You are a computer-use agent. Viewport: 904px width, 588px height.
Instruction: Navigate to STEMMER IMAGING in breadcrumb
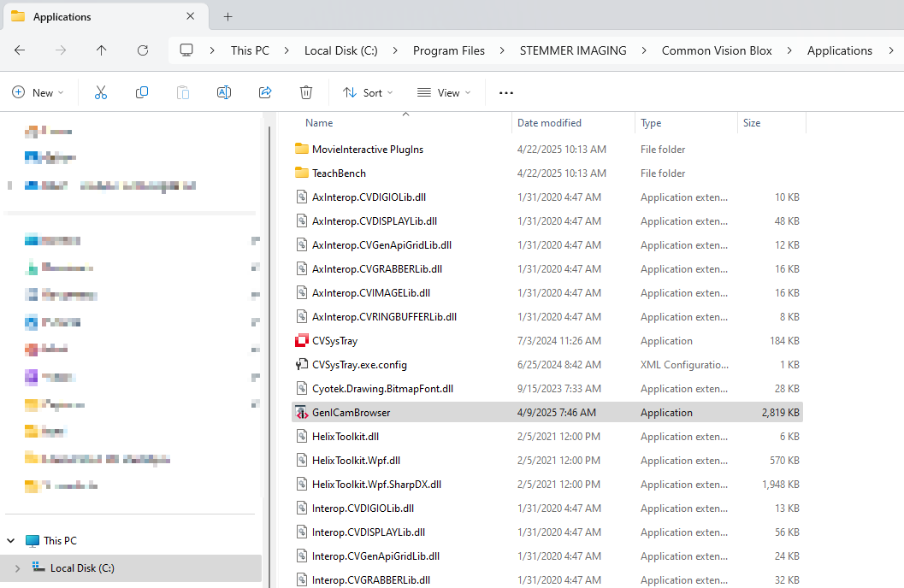[x=573, y=50]
